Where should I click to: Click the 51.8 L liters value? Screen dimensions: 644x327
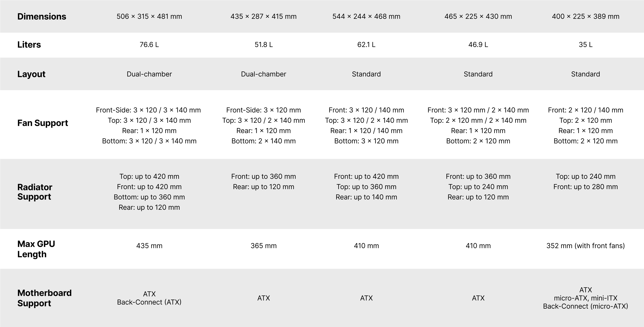click(x=264, y=45)
